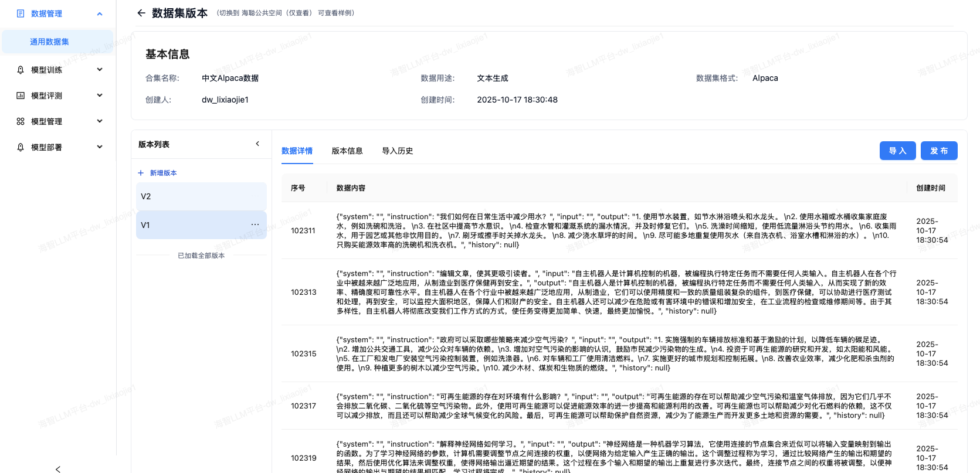Click the 模型部署 sidebar icon
The width and height of the screenshot is (980, 473).
pyautogui.click(x=21, y=147)
